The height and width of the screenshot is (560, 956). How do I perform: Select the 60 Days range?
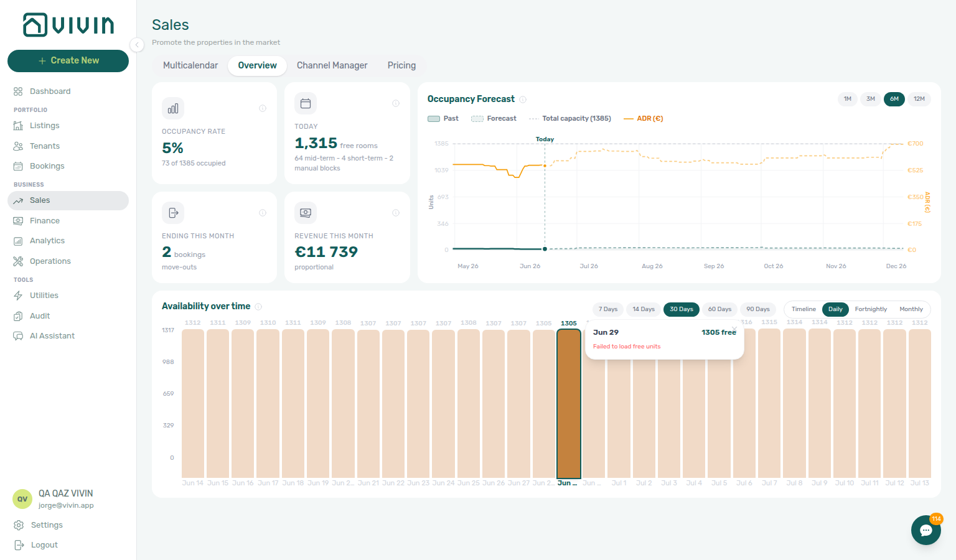point(719,309)
